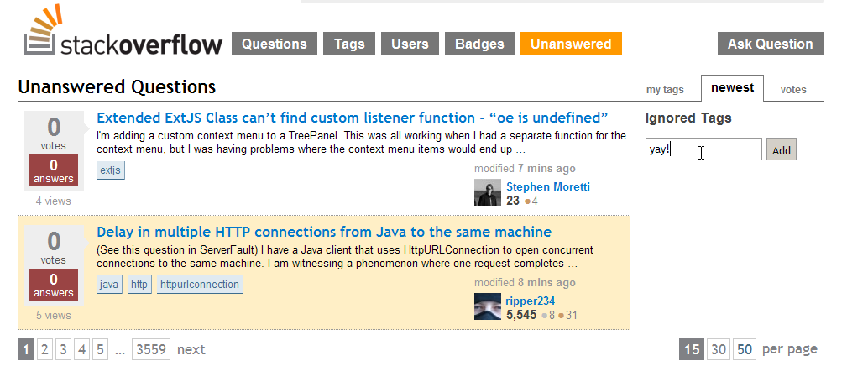868x382 pixels.
Task: Click the httpurlconnection tag
Action: pos(200,285)
